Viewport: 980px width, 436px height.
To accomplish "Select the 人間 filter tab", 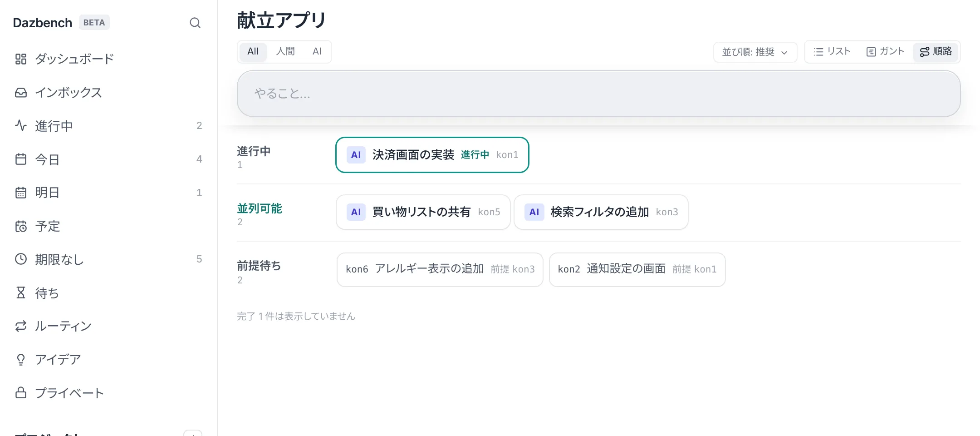I will click(x=285, y=51).
